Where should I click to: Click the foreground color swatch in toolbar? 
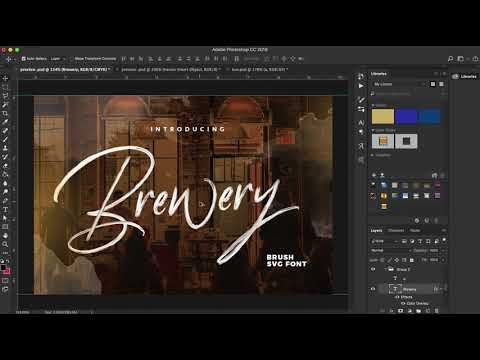point(3,268)
